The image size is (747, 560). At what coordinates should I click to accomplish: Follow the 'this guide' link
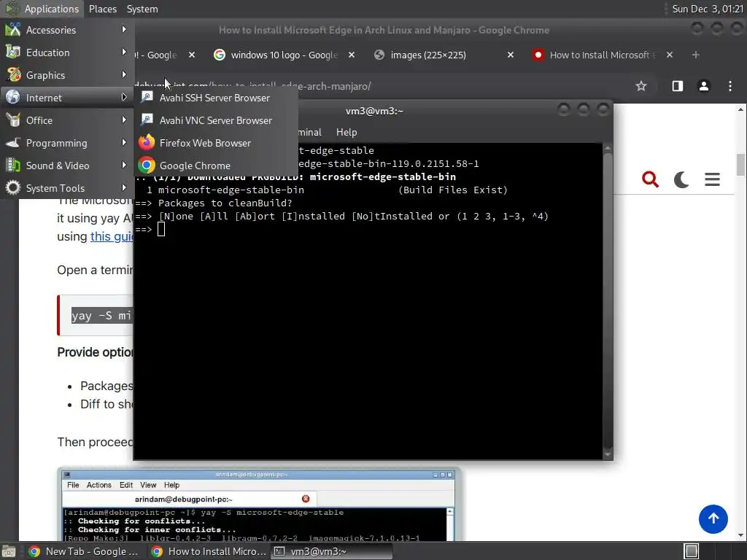(x=112, y=236)
